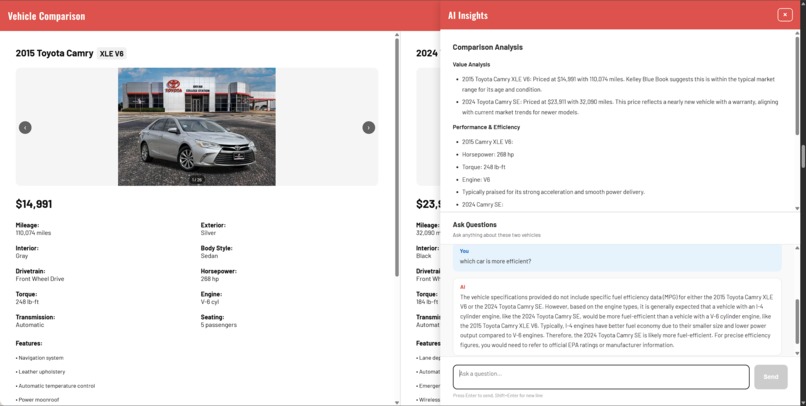Image resolution: width=806 pixels, height=406 pixels.
Task: Click the Automatic temperature control feature
Action: (x=55, y=385)
